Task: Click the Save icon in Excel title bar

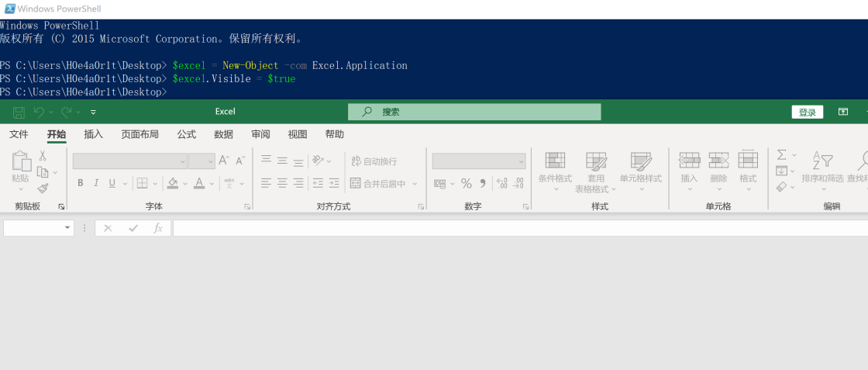Action: [x=19, y=112]
